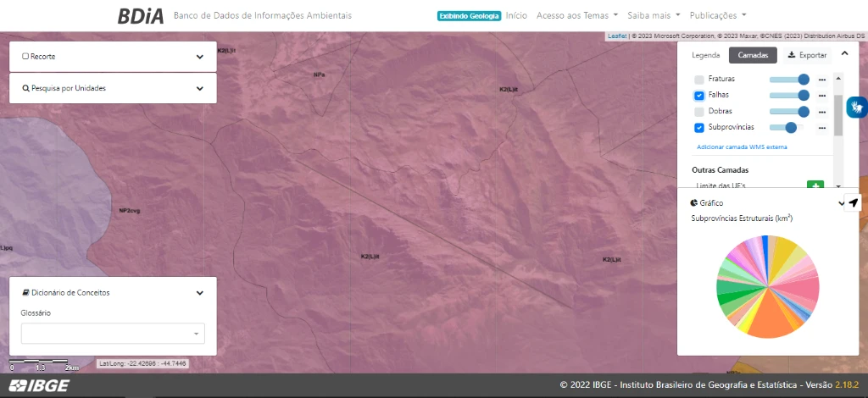This screenshot has height=398, width=868.
Task: Click Banco de Dados de Informações Ambientais text
Action: pyautogui.click(x=263, y=15)
